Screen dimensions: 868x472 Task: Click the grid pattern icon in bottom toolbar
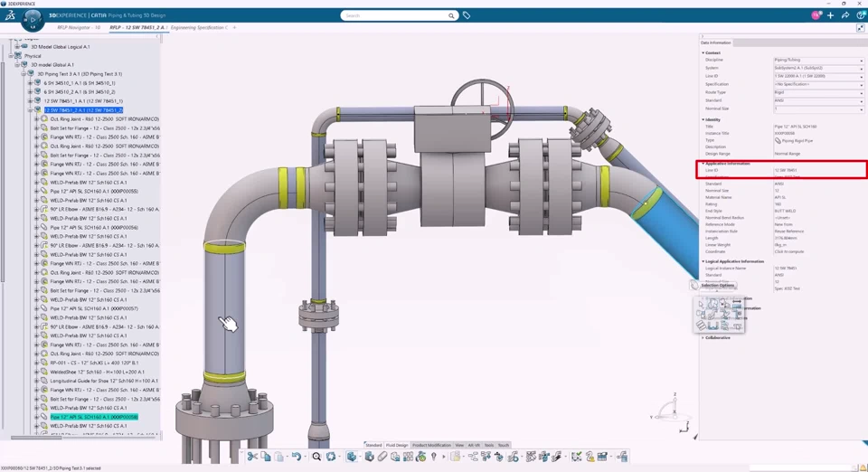[x=408, y=457]
